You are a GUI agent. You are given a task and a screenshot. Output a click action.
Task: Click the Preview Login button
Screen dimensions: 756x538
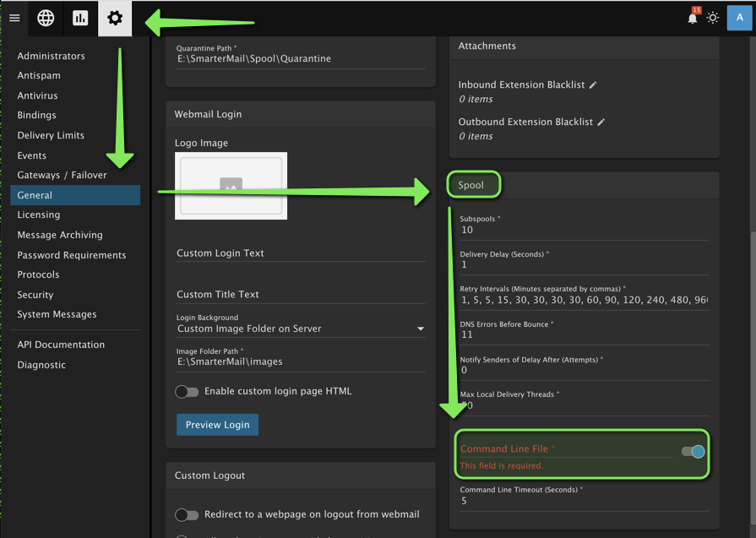217,424
